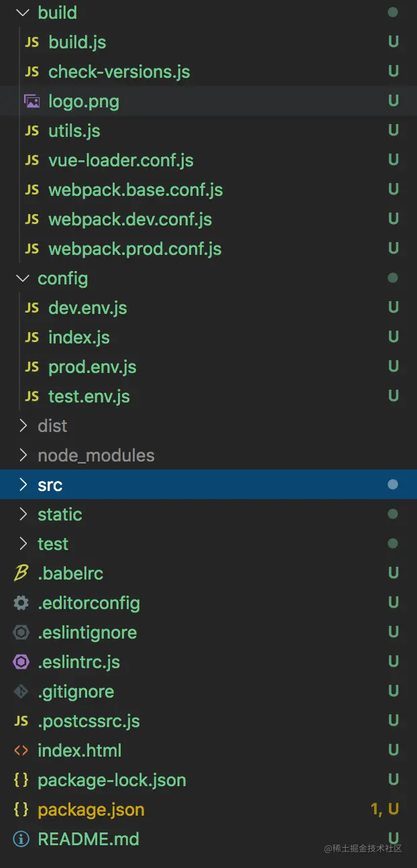Screen dimensions: 417x868
Task: Click the HTML brackets icon beside index.html
Action: click(x=21, y=751)
